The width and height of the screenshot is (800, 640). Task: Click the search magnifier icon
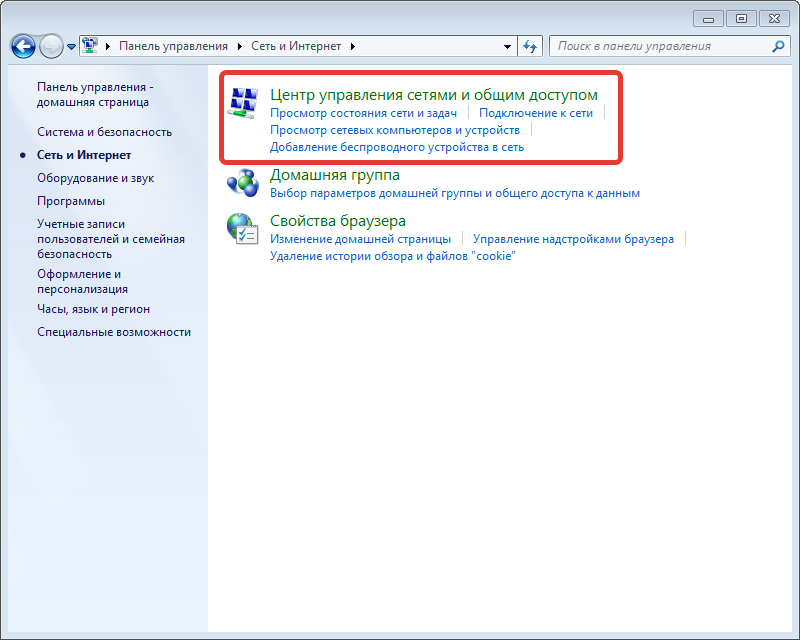(778, 46)
